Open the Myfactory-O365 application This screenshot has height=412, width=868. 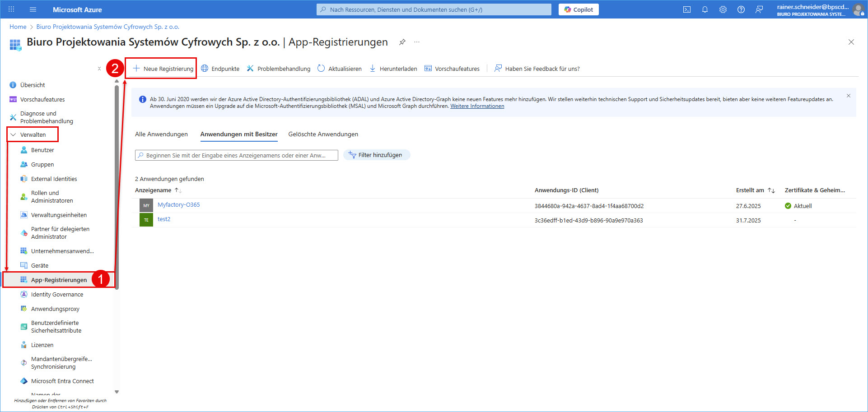[x=179, y=204]
